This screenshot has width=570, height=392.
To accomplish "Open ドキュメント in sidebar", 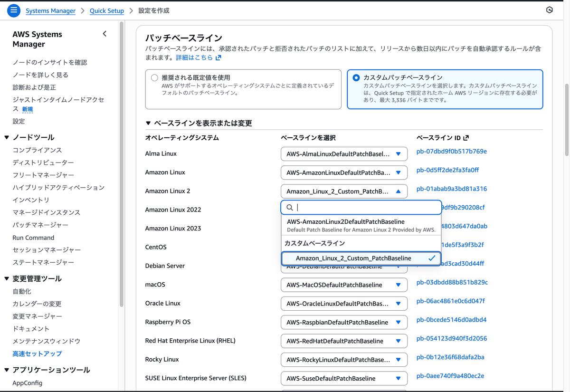I will (x=31, y=329).
